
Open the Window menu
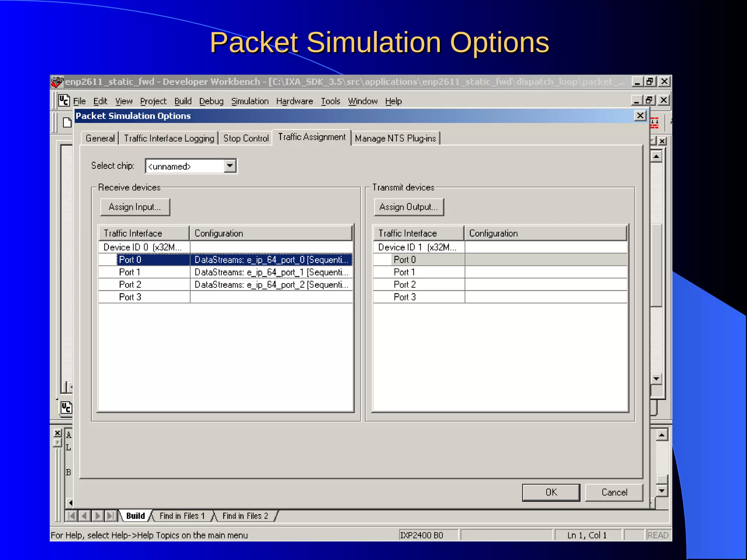(363, 101)
